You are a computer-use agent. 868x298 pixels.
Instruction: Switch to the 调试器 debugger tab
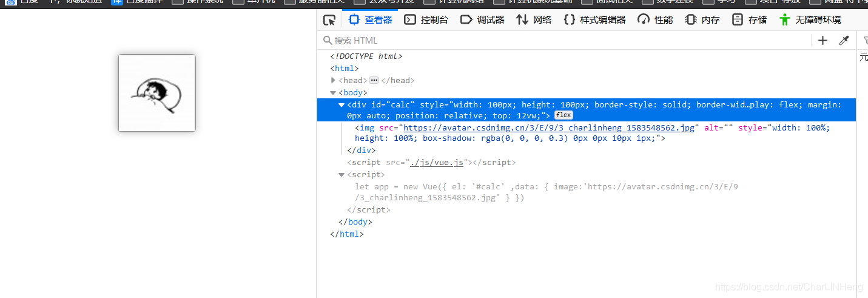(x=482, y=20)
